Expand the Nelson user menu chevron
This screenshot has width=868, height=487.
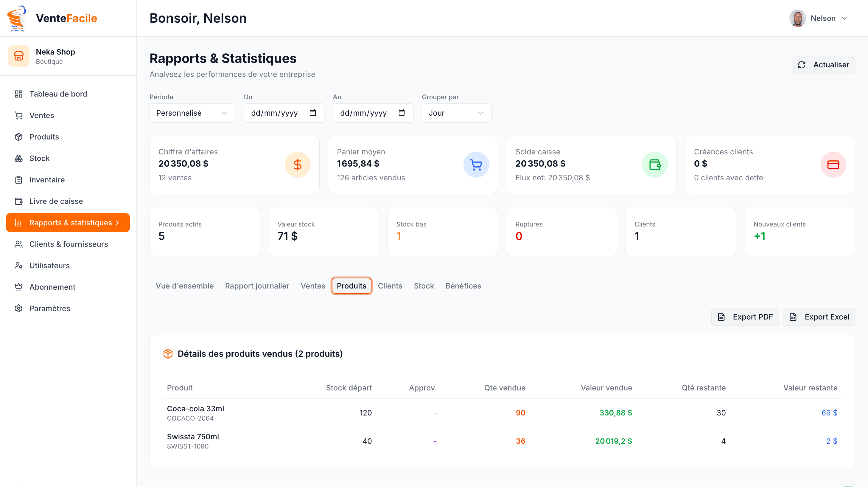tap(844, 18)
